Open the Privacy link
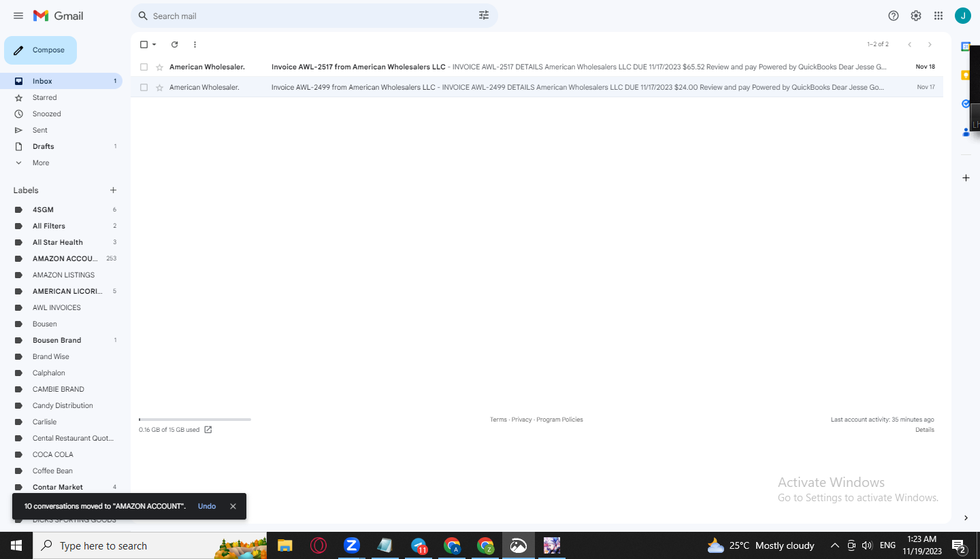980x559 pixels. pos(521,420)
